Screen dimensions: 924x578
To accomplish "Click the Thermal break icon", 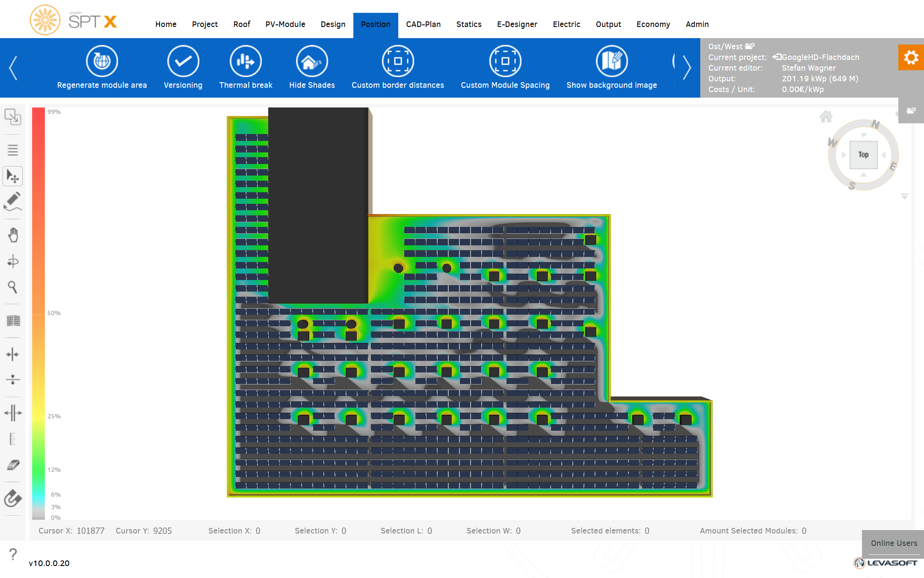I will (246, 61).
